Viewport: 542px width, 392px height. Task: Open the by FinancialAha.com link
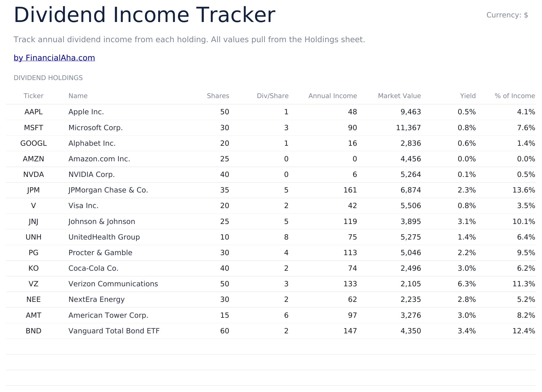[54, 58]
